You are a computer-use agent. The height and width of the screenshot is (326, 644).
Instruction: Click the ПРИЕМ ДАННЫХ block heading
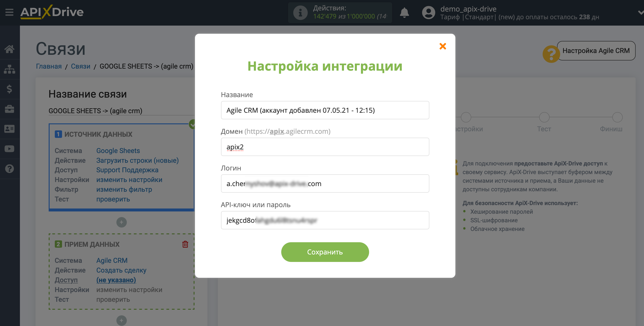click(x=92, y=244)
